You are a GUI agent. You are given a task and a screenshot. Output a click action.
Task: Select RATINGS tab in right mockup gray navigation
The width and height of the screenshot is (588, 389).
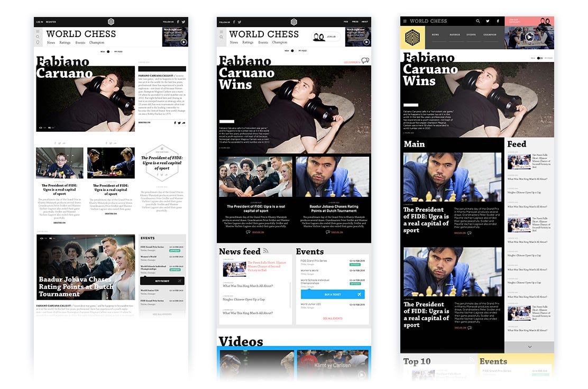pyautogui.click(x=455, y=34)
